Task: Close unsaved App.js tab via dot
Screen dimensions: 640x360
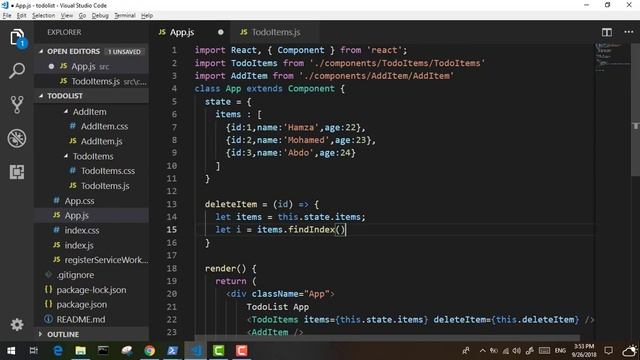Action: point(220,32)
